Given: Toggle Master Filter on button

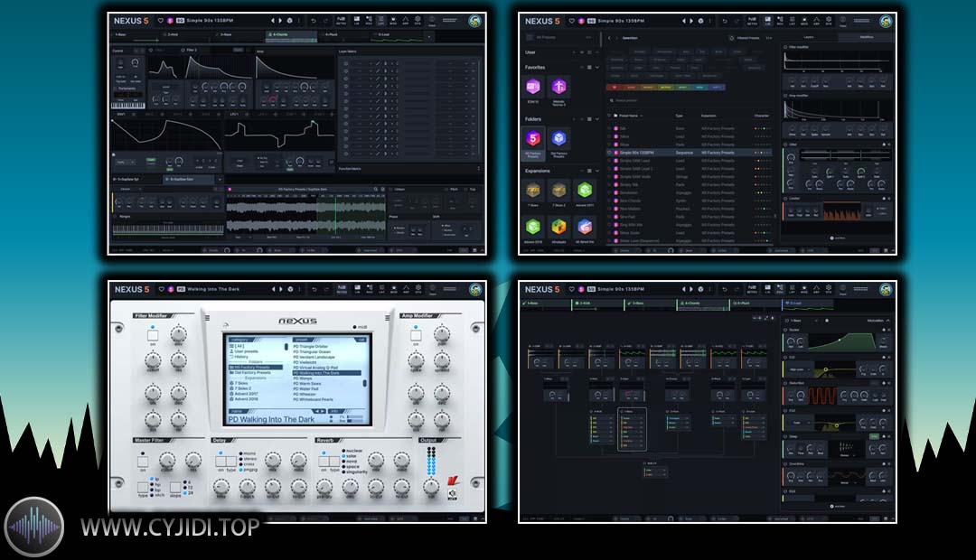Looking at the screenshot, I should 143,462.
